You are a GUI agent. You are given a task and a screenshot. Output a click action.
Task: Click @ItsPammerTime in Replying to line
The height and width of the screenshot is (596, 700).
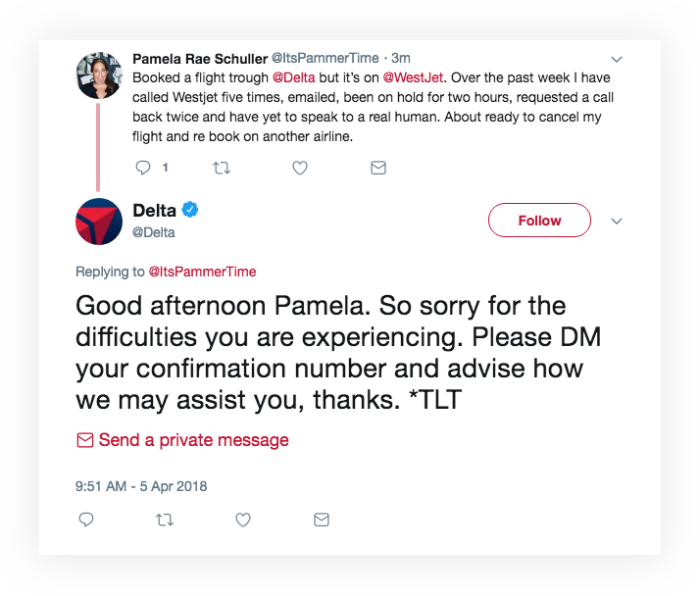click(x=202, y=272)
